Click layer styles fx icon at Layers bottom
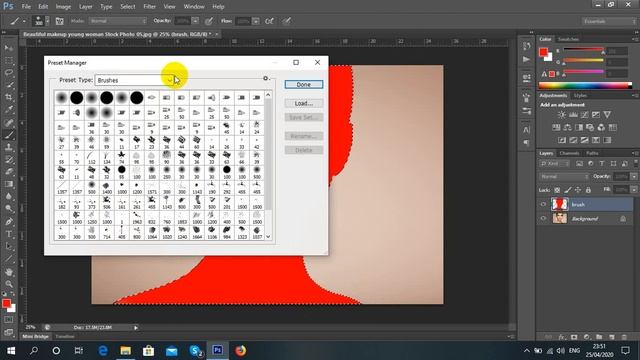Screen dimensions: 640x360 coord(562,337)
